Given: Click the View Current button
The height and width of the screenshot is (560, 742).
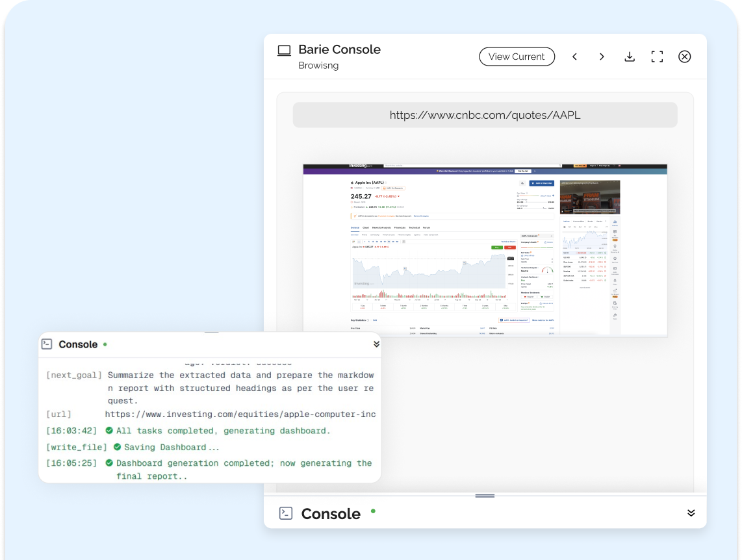Looking at the screenshot, I should pyautogui.click(x=517, y=57).
